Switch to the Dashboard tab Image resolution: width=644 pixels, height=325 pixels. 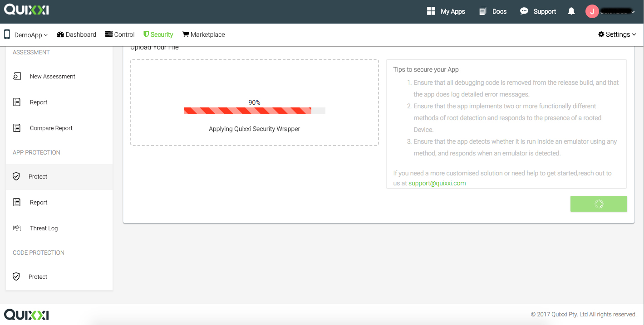[76, 34]
